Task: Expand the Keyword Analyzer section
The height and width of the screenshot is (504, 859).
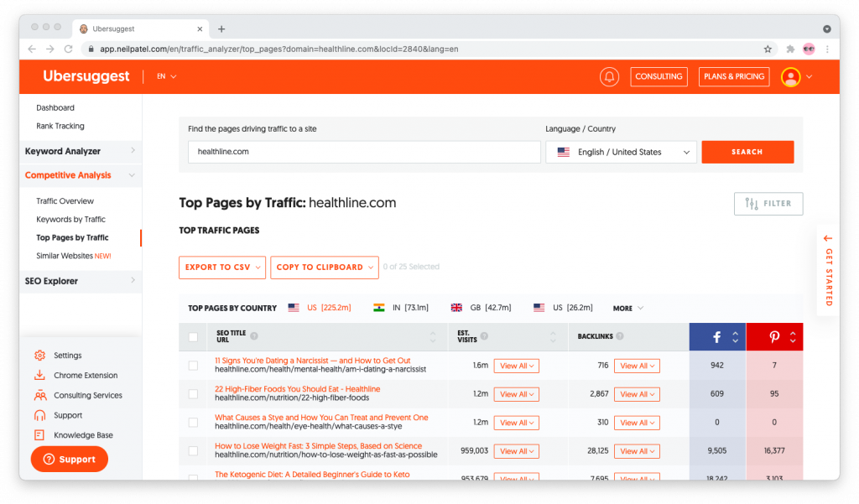Action: [x=80, y=151]
